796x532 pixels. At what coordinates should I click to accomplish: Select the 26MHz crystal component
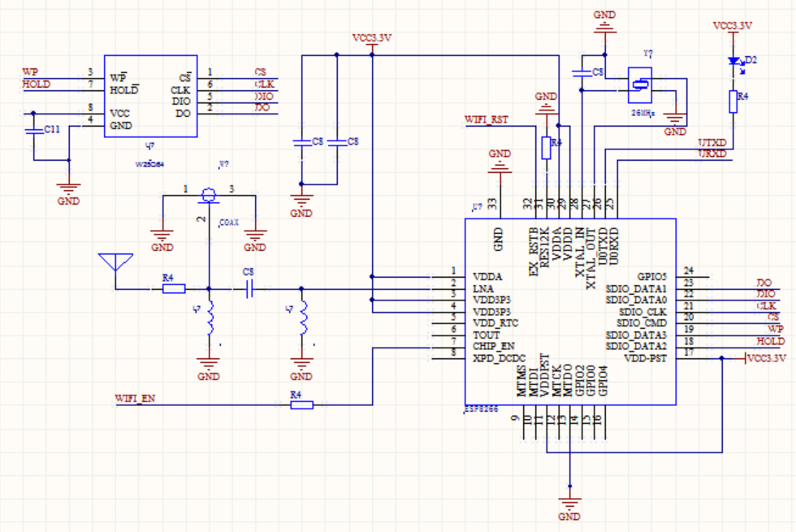pos(641,84)
